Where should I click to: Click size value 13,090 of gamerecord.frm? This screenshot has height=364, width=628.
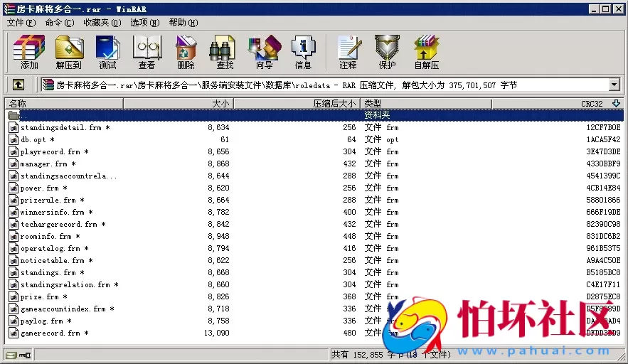coord(217,333)
